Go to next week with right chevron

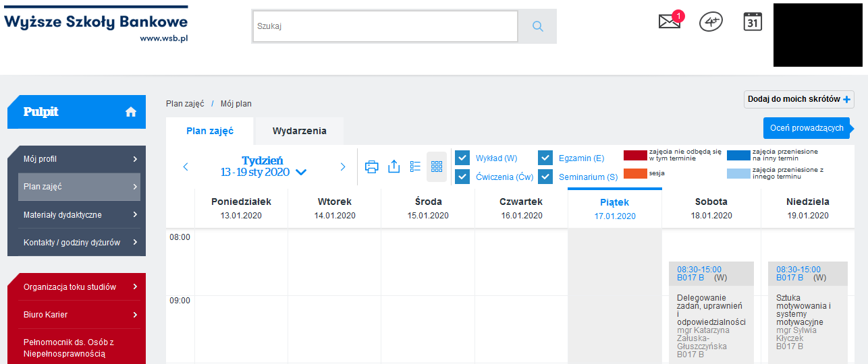(x=343, y=166)
